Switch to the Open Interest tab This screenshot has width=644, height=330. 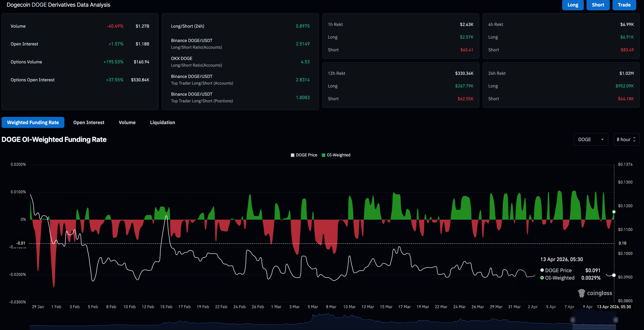point(89,122)
